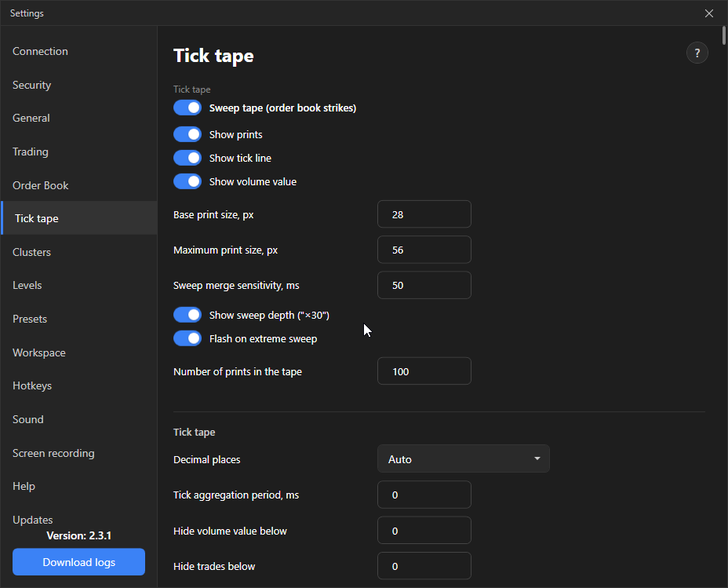Focus the Maximum print size field
This screenshot has height=588, width=728.
tap(424, 250)
